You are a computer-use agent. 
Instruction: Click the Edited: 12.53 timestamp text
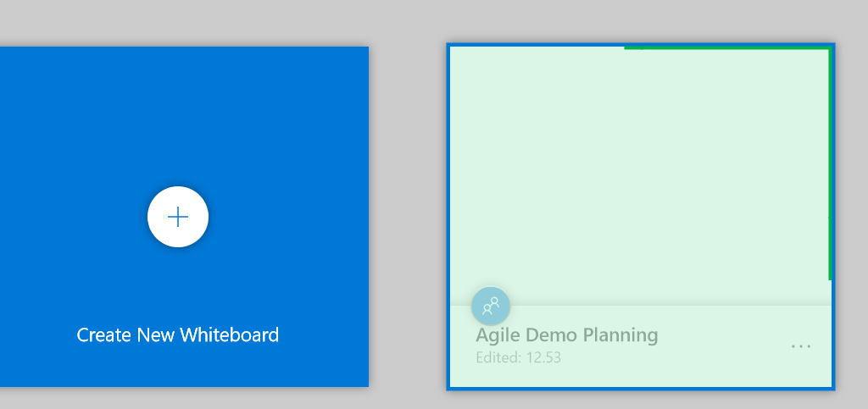click(x=518, y=357)
